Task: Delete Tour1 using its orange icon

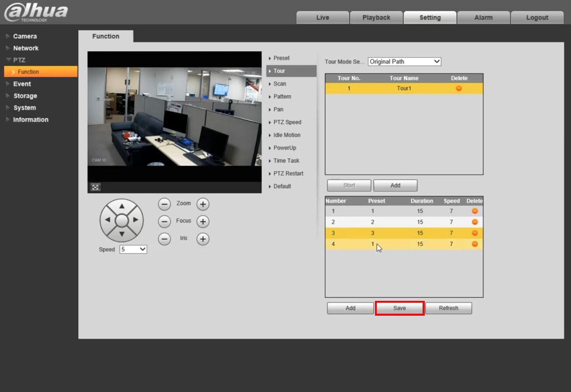Action: pyautogui.click(x=459, y=89)
